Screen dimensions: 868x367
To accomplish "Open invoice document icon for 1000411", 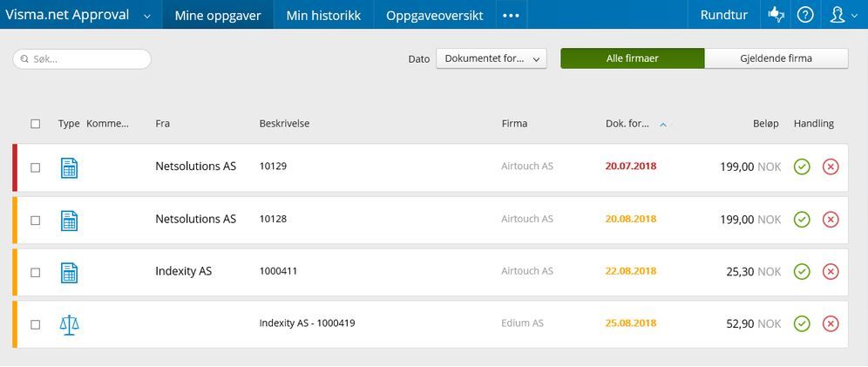I will pyautogui.click(x=69, y=272).
